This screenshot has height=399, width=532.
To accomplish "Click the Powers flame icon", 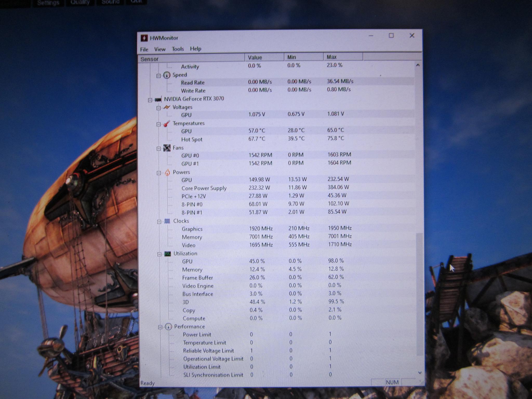I will point(167,172).
